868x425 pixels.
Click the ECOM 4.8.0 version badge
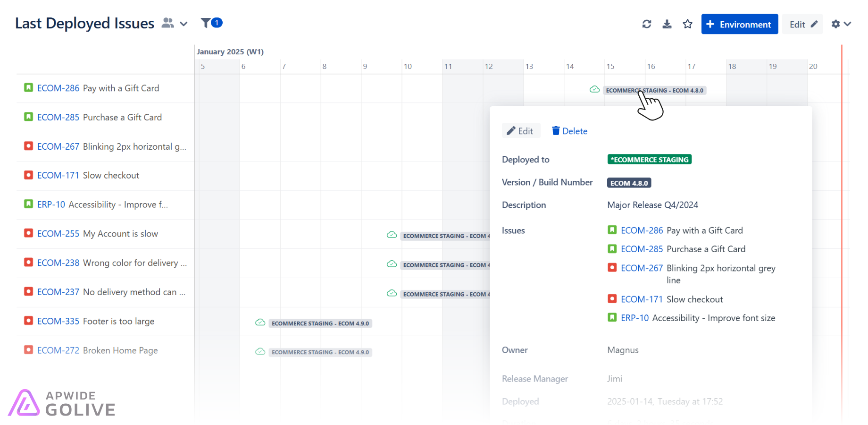[629, 183]
